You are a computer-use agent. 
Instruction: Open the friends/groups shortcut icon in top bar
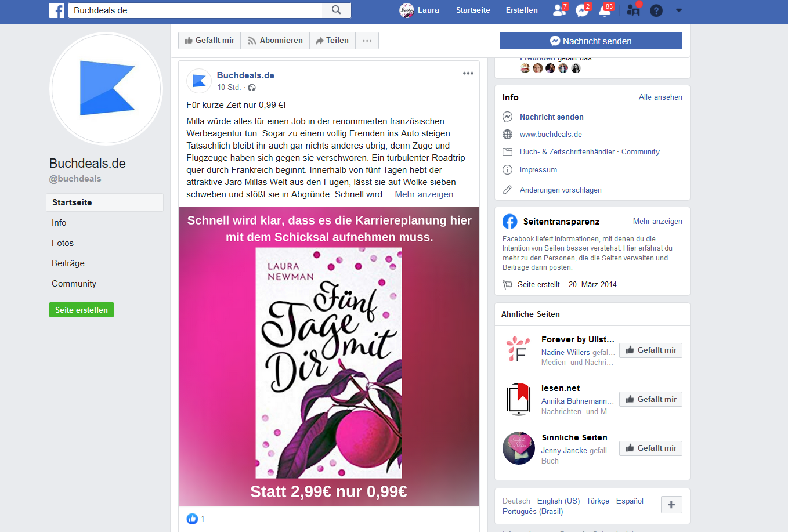(x=633, y=10)
